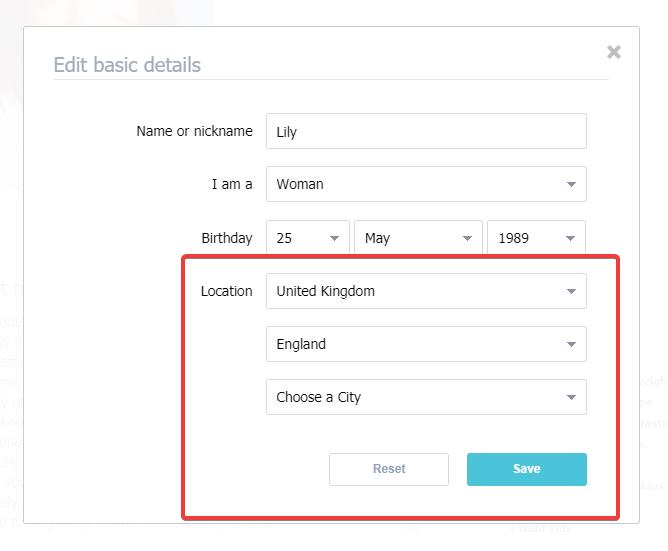This screenshot has width=668, height=551.
Task: Open the birthday month dropdown showing May
Action: click(x=418, y=238)
